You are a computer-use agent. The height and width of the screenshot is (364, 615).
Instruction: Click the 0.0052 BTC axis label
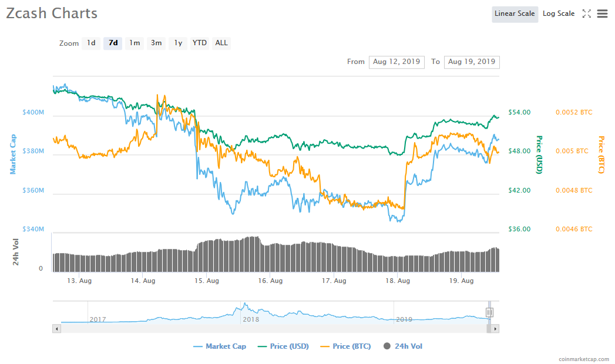(574, 113)
